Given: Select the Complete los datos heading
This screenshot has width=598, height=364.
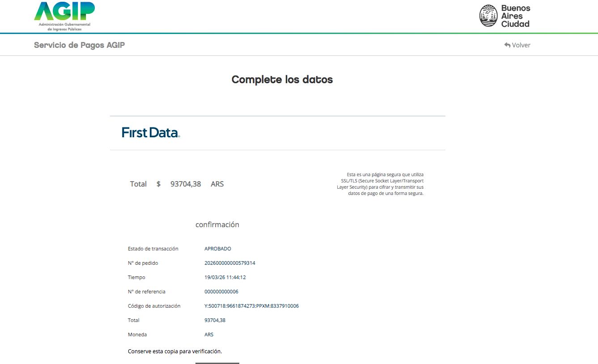Looking at the screenshot, I should coord(282,80).
